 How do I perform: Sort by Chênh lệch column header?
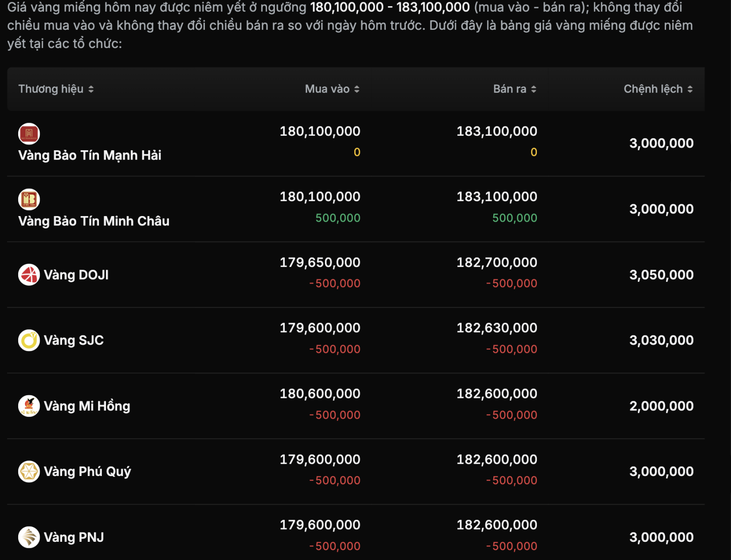point(658,89)
